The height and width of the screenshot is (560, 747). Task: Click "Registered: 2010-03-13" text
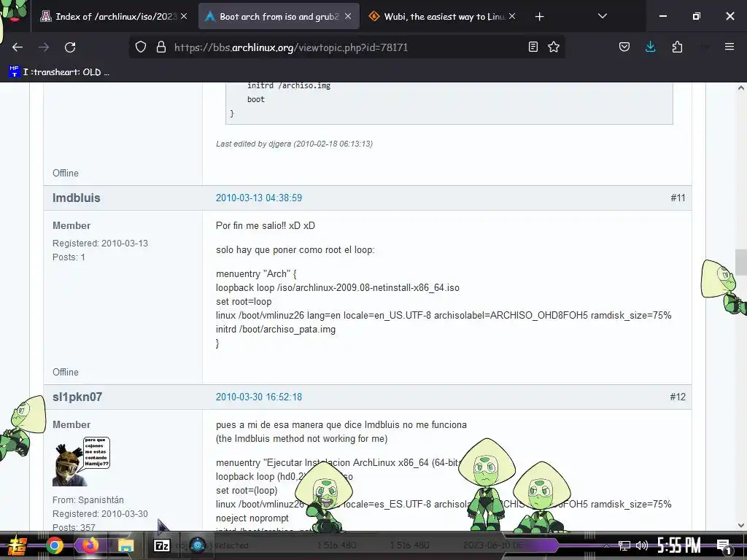(x=100, y=243)
